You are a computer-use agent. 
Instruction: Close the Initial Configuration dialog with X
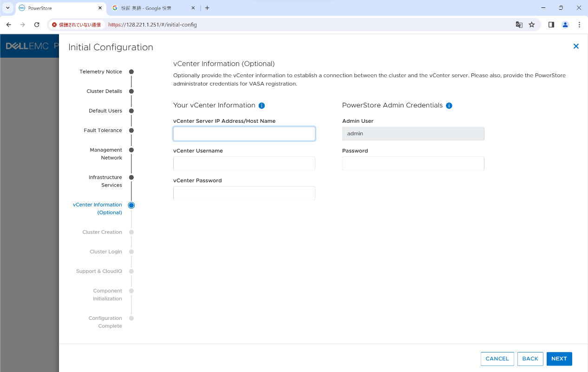click(x=576, y=46)
